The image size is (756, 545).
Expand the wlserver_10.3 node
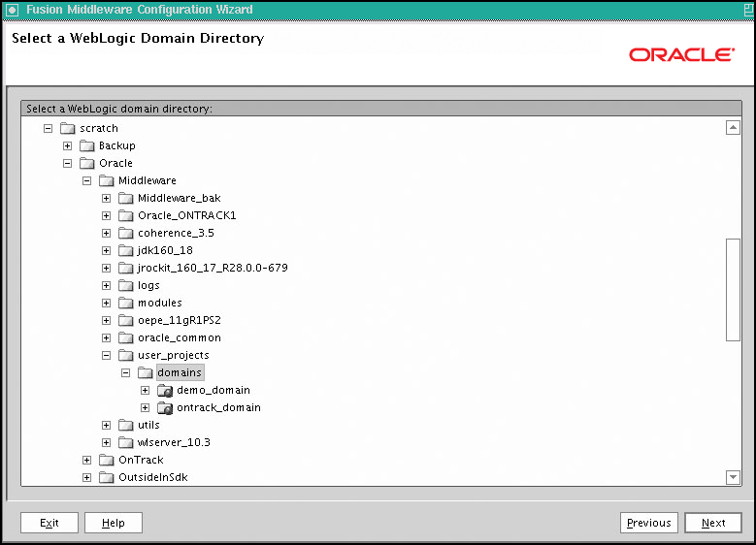point(106,442)
